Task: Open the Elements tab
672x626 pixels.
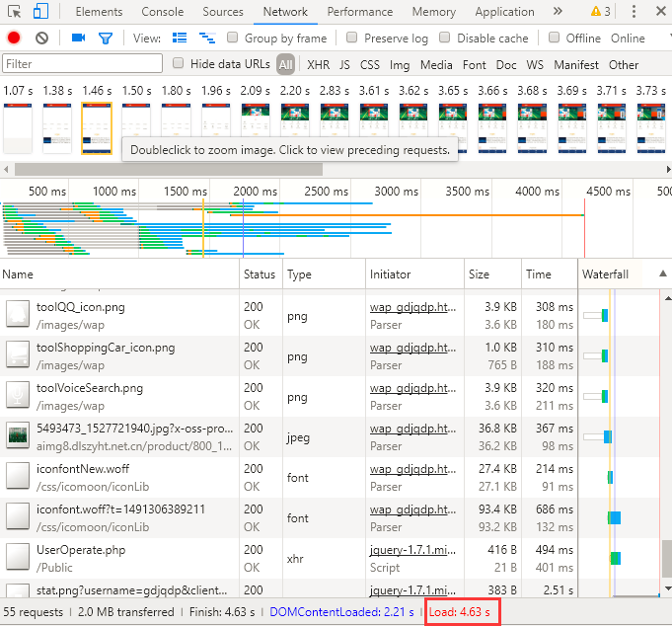Action: [x=99, y=12]
